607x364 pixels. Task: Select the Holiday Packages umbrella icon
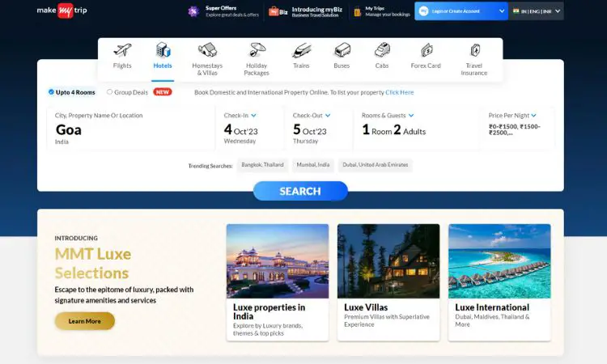(257, 50)
